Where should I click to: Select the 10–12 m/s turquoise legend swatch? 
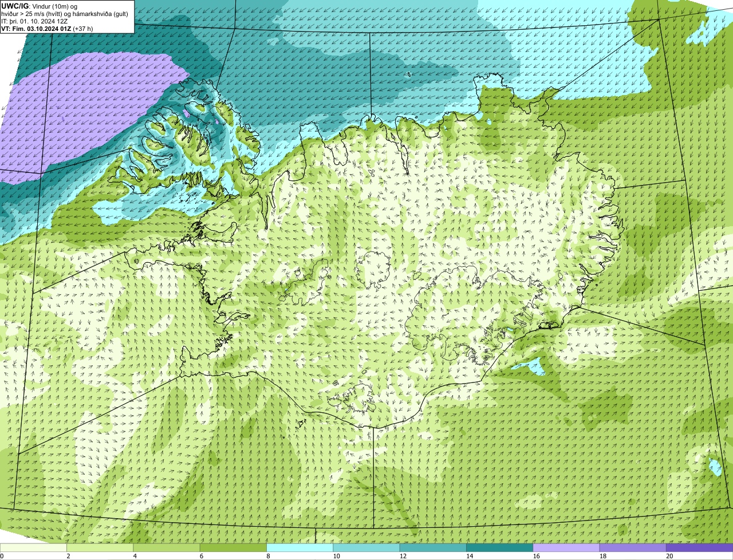pos(366,547)
